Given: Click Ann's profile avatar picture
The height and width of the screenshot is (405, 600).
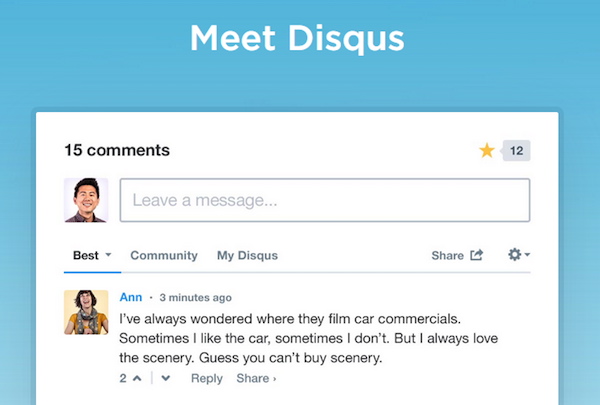Looking at the screenshot, I should click(86, 312).
